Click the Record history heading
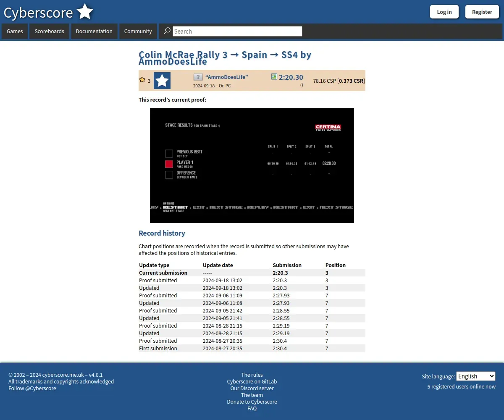The width and height of the screenshot is (504, 420). point(162,233)
